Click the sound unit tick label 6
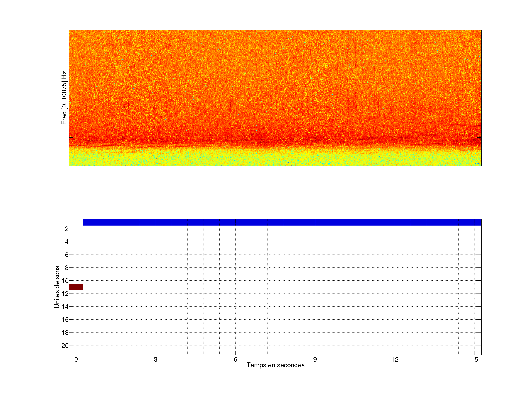The height and width of the screenshot is (399, 532). 67,255
